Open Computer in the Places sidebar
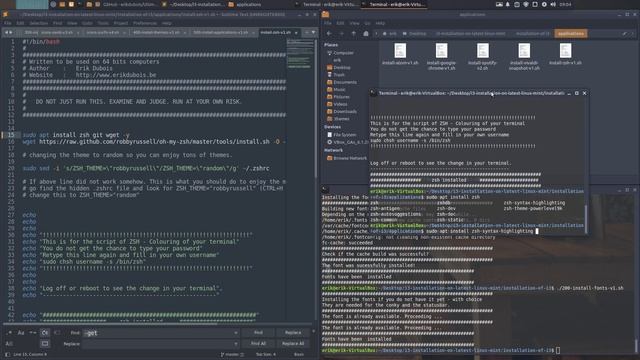The height and width of the screenshot is (360, 640). 340,53
